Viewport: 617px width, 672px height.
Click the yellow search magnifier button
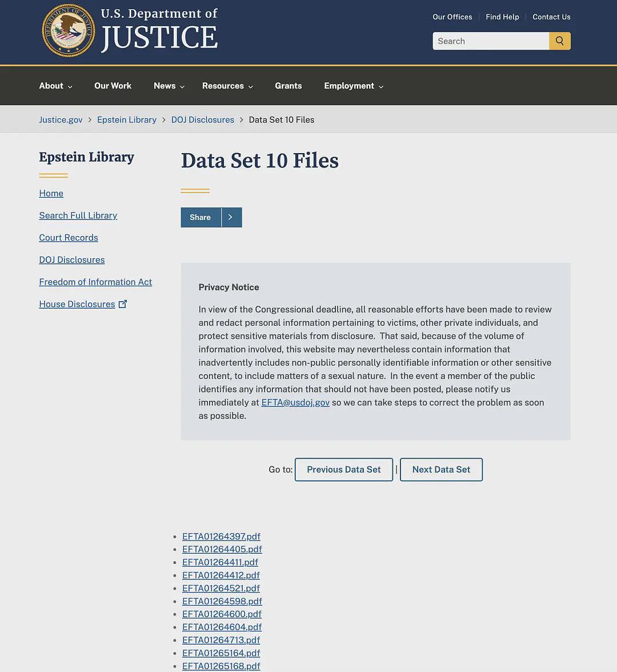click(x=560, y=41)
